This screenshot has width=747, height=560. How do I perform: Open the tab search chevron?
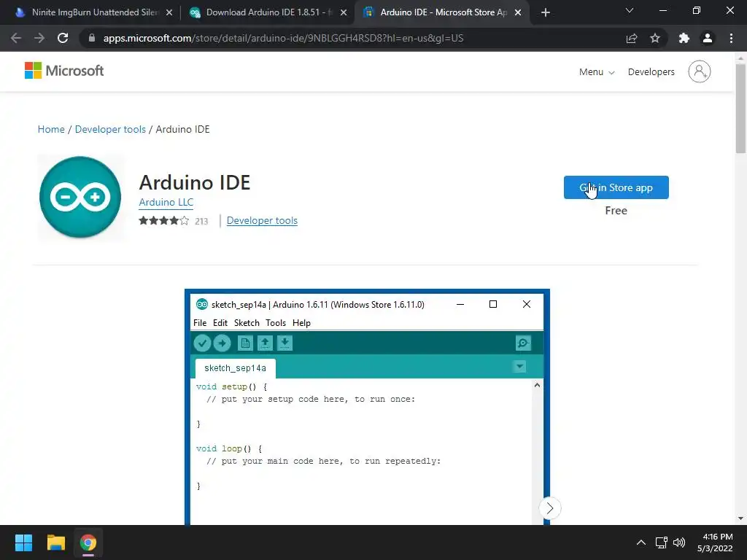(x=630, y=10)
